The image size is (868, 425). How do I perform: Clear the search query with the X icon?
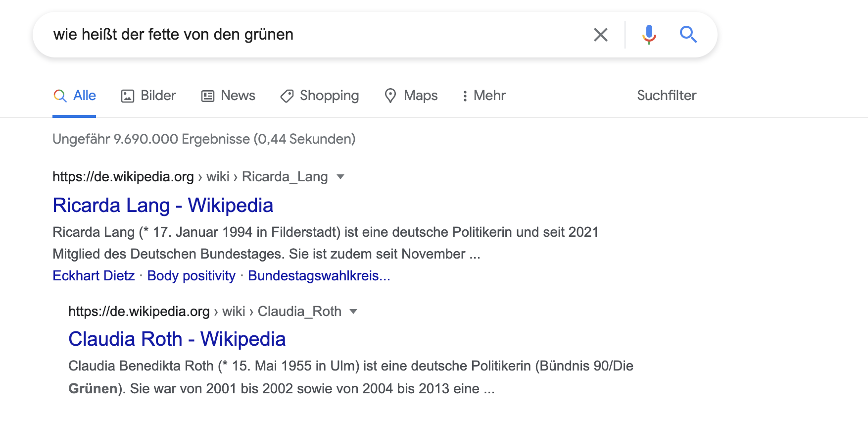(600, 35)
